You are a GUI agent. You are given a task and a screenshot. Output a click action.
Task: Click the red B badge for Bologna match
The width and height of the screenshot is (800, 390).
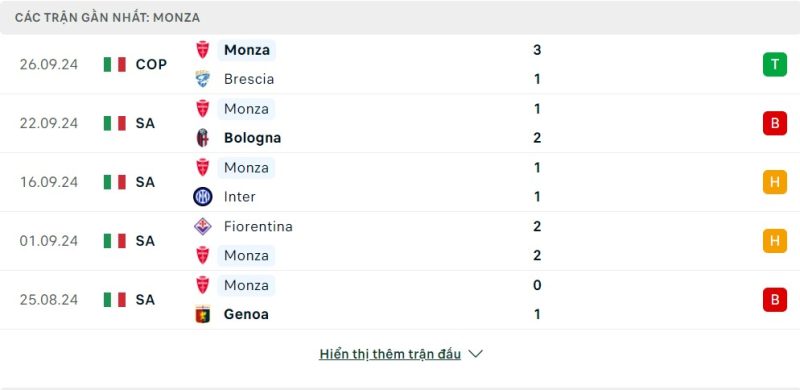coord(774,124)
